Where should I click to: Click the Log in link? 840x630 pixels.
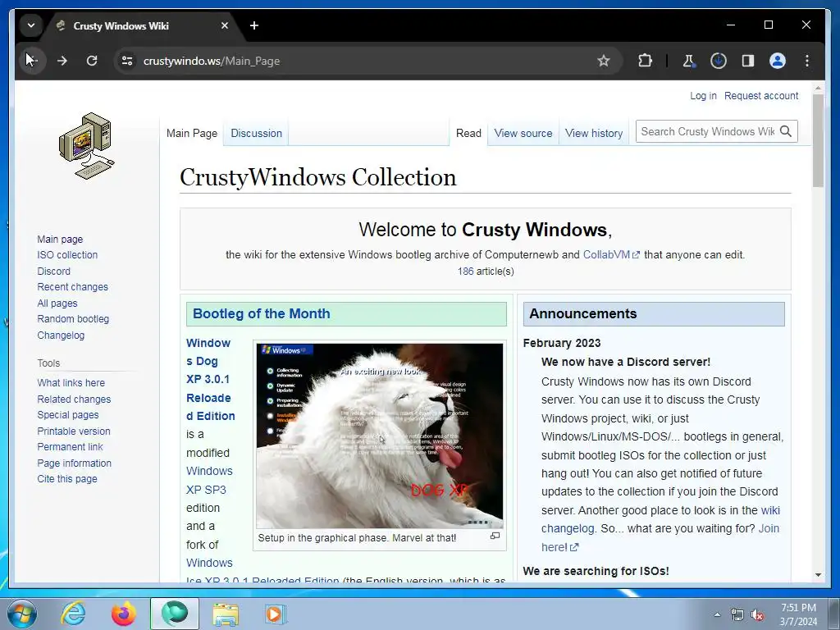703,95
